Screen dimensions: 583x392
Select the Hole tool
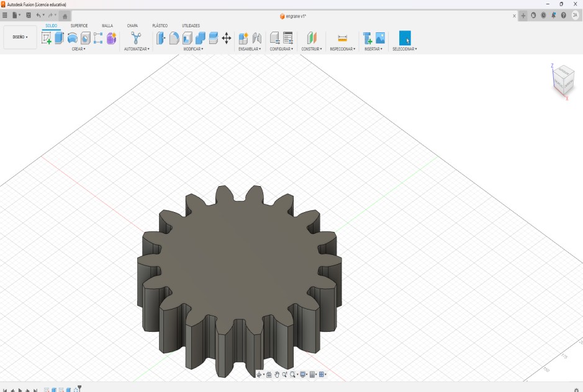tap(86, 38)
